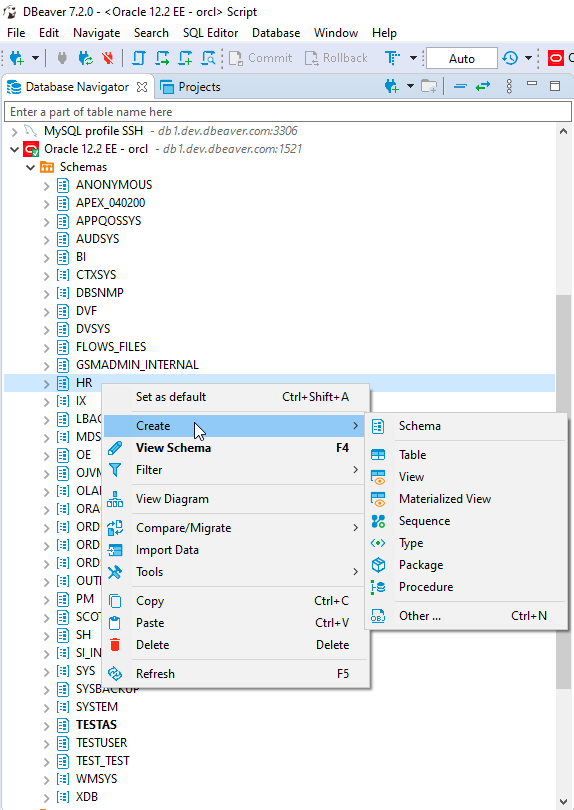Image resolution: width=574 pixels, height=810 pixels.
Task: Close the Database Navigator tab
Action: click(x=142, y=87)
